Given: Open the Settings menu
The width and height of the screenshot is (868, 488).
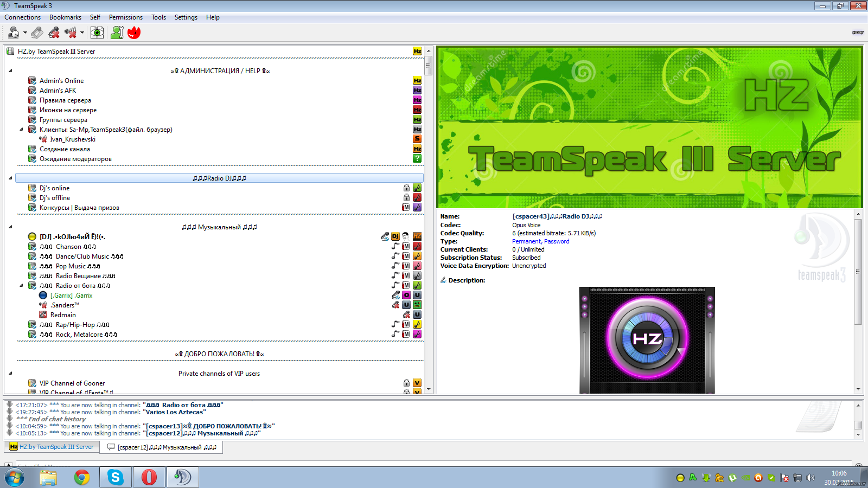Looking at the screenshot, I should pyautogui.click(x=186, y=17).
